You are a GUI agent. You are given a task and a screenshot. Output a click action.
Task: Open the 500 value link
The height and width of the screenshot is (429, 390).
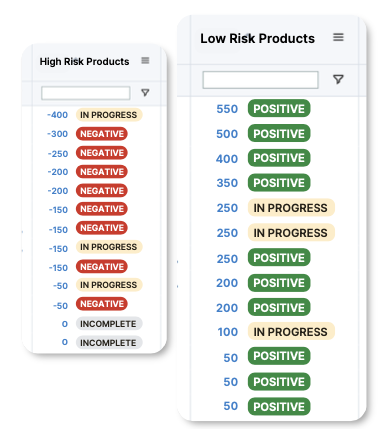[227, 134]
